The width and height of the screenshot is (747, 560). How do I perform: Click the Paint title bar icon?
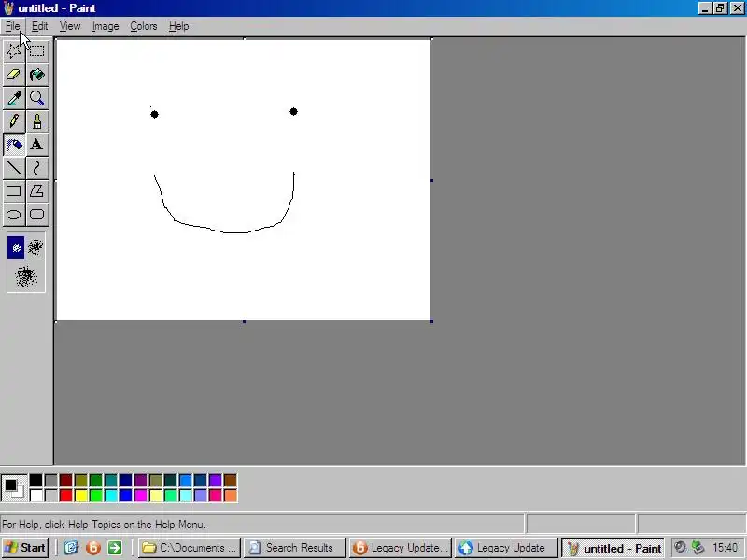pos(8,8)
